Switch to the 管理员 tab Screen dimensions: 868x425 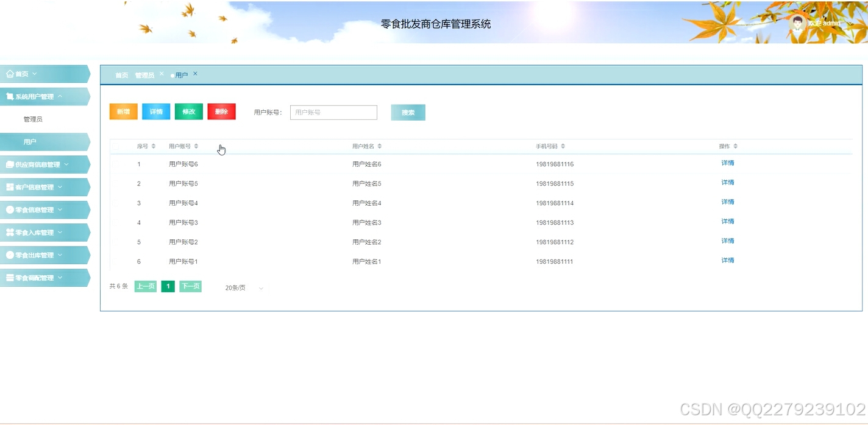pyautogui.click(x=144, y=74)
